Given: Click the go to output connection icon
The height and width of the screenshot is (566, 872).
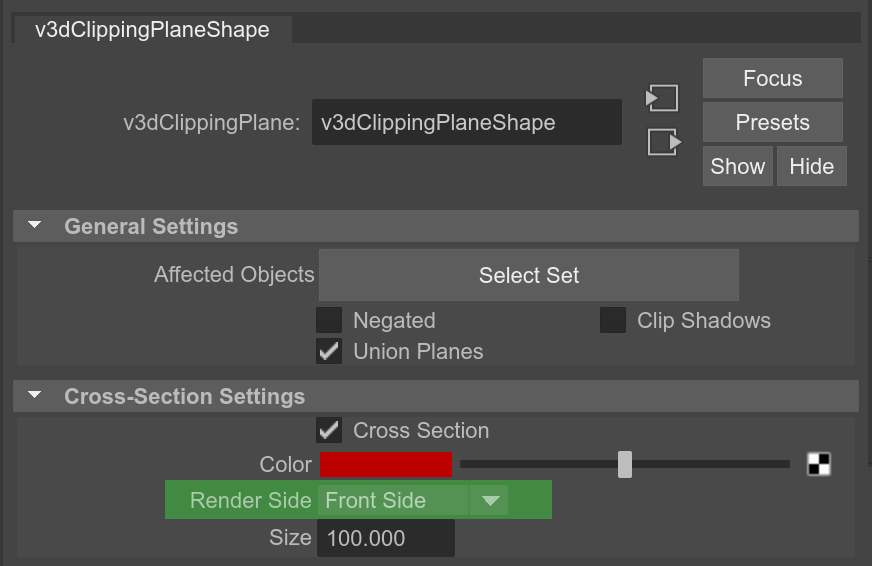Looking at the screenshot, I should pos(664,142).
